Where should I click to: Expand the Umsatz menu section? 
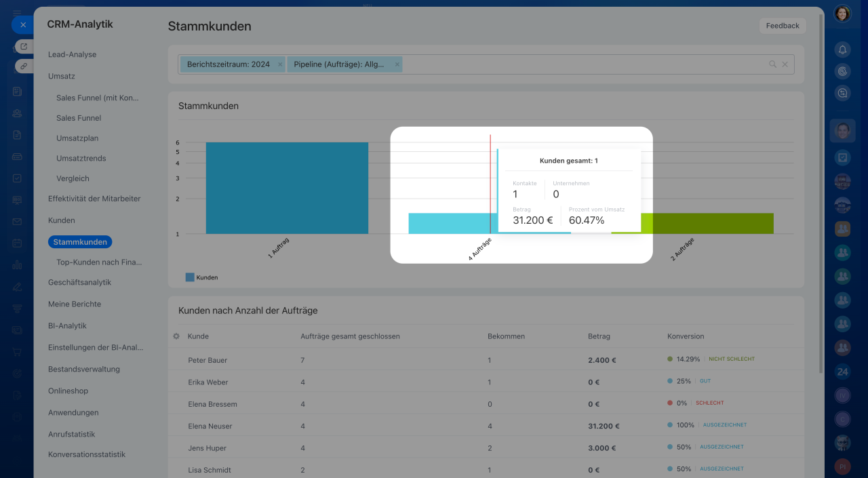[x=62, y=76]
